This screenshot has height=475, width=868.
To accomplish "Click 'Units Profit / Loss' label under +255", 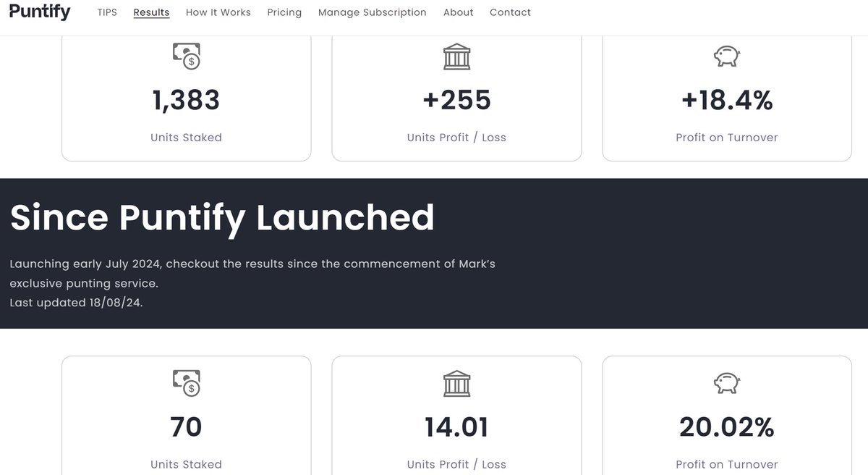I will 456,138.
